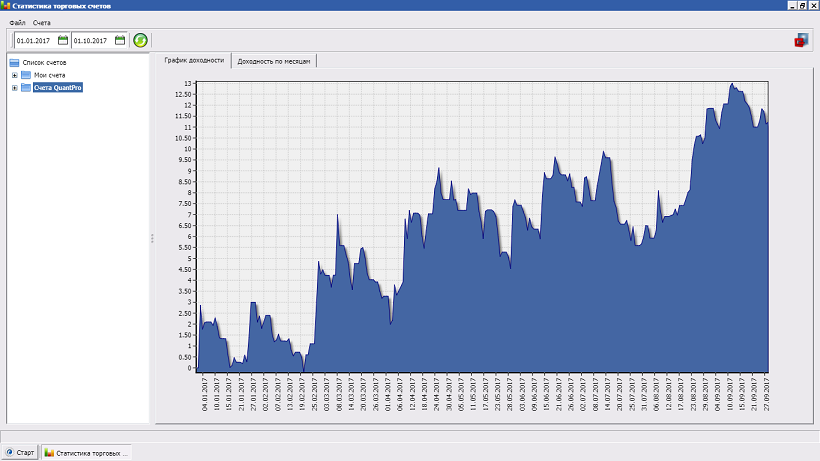This screenshot has height=461, width=820.
Task: Click the Список счетов root list icon
Action: (14, 63)
